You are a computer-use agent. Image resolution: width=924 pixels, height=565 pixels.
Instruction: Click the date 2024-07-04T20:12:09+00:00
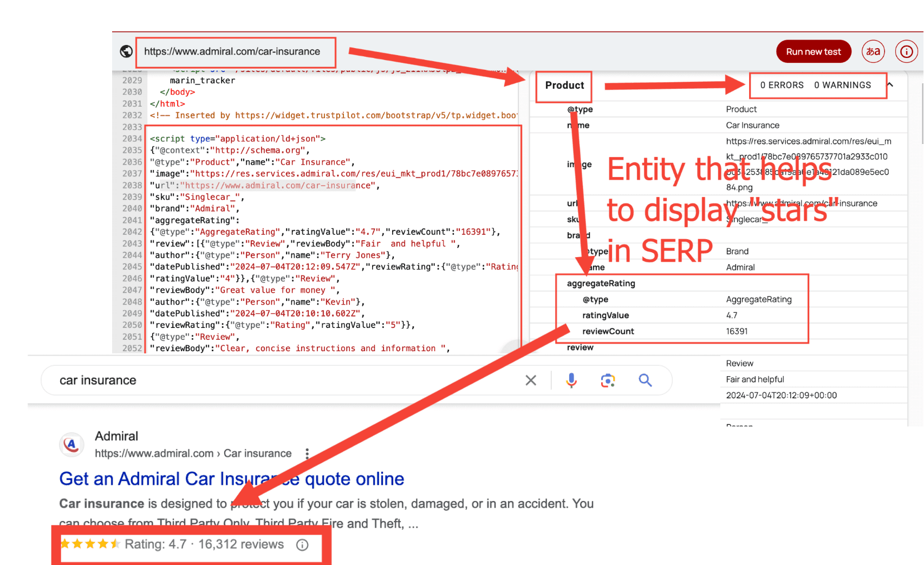(781, 396)
